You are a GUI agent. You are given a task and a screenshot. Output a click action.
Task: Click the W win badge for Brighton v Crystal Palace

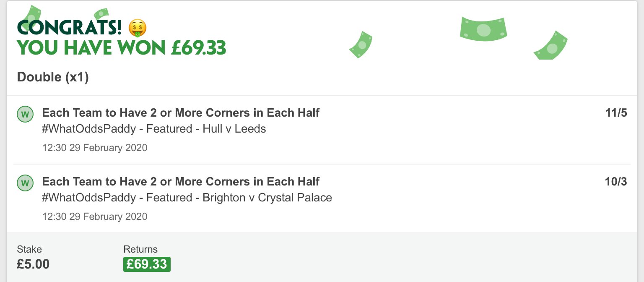tap(25, 183)
